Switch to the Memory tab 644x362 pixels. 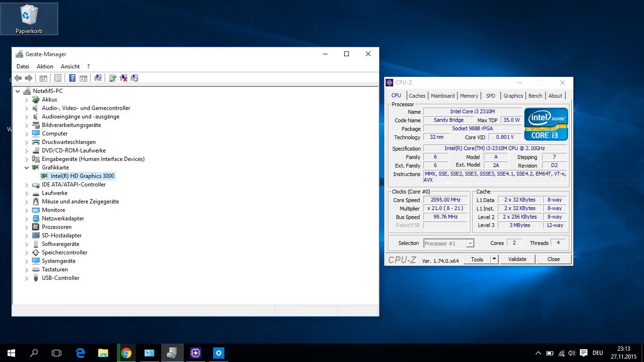469,96
